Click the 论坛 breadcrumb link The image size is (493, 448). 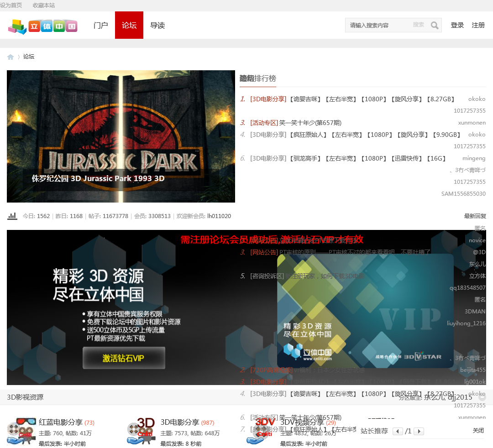[29, 57]
